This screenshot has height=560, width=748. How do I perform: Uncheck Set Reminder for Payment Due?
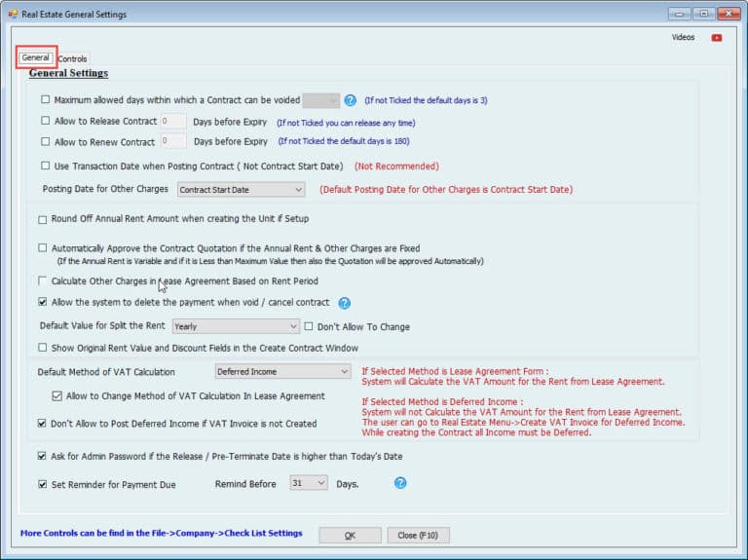[43, 484]
